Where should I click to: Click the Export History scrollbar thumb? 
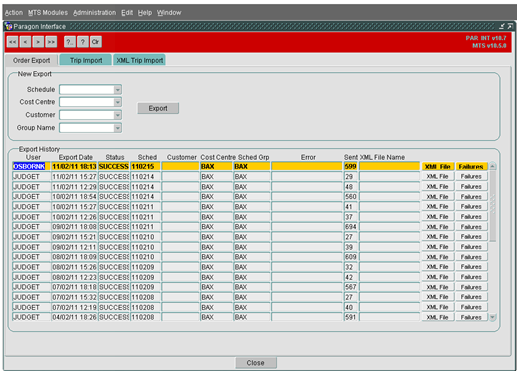(x=493, y=206)
